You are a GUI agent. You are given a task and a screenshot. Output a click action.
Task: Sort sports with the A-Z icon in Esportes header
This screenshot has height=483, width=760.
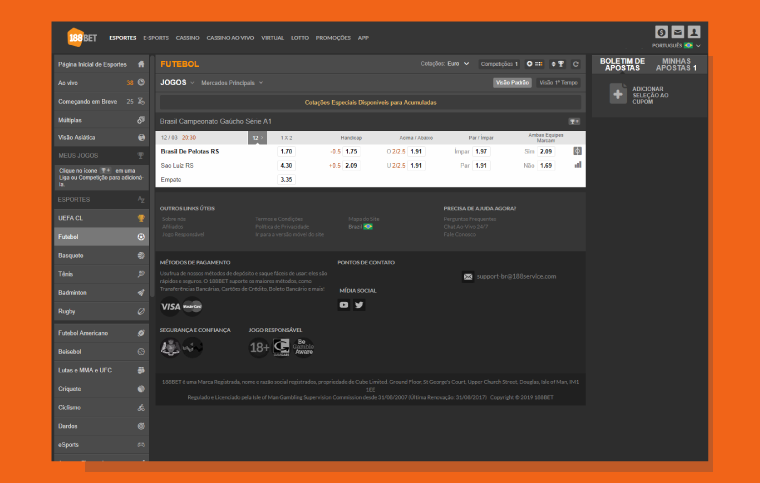(141, 200)
